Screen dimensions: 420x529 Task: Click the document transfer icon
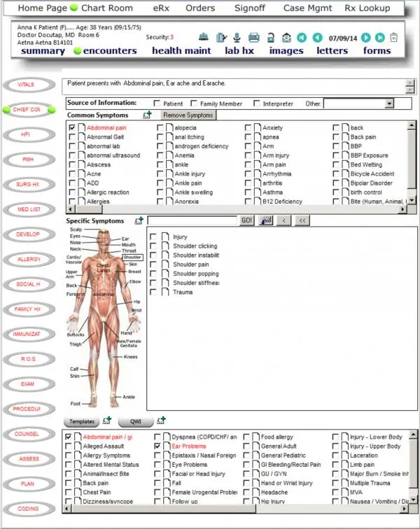click(x=221, y=37)
